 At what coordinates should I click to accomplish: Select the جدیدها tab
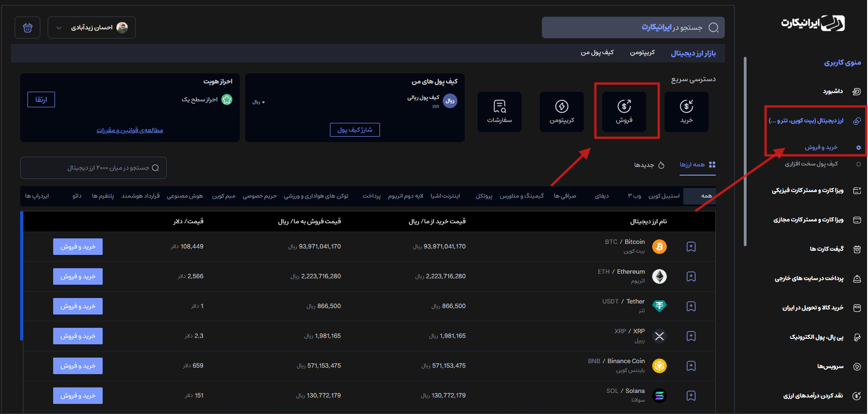click(649, 165)
